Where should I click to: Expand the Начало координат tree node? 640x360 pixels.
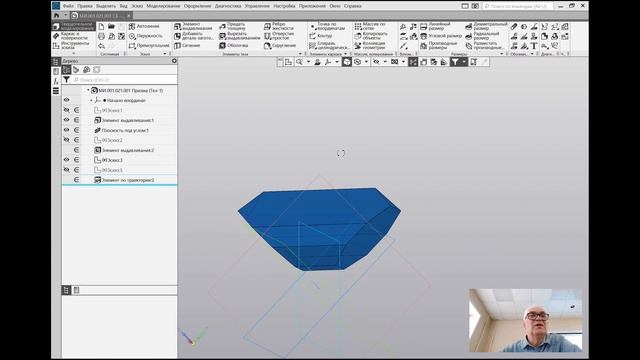(91, 100)
